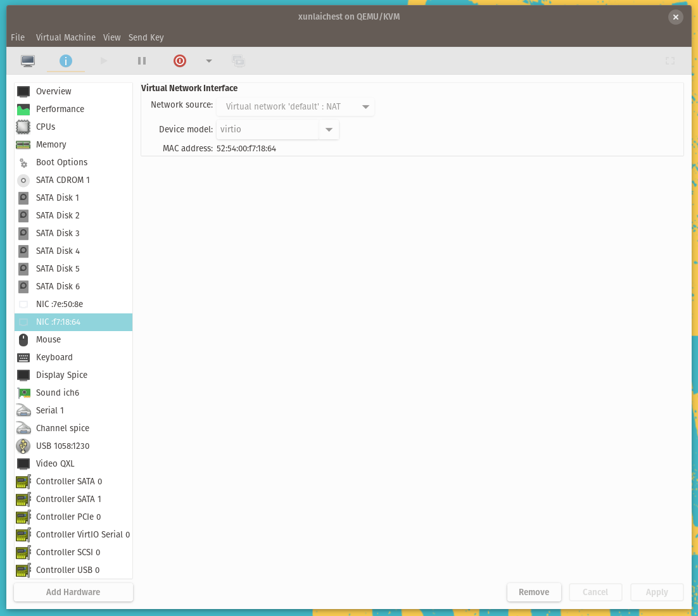The image size is (698, 616).
Task: Pause the virtual machine
Action: pos(141,61)
